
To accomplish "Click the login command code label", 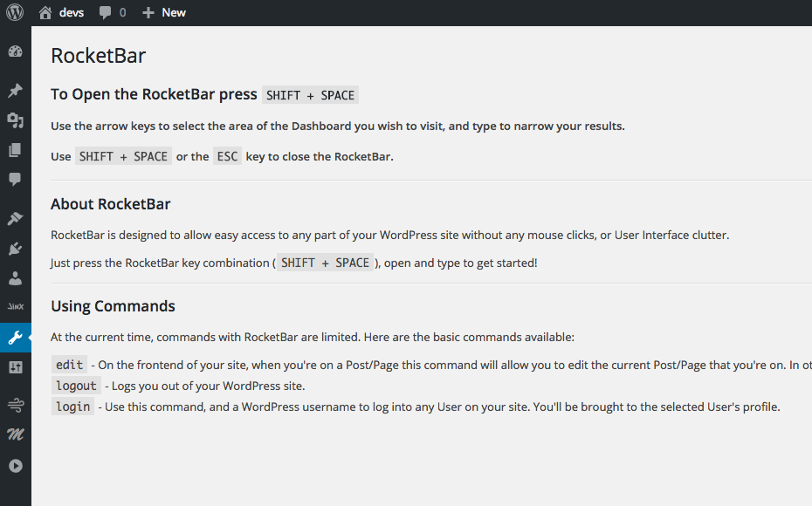I will pyautogui.click(x=73, y=407).
